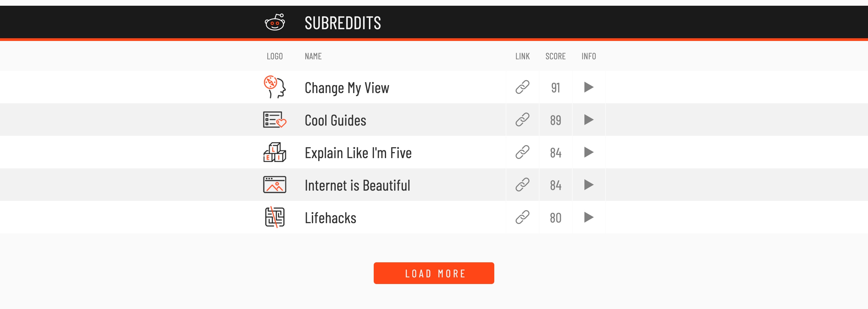This screenshot has width=868, height=309.
Task: Click the NAME column header
Action: 313,56
